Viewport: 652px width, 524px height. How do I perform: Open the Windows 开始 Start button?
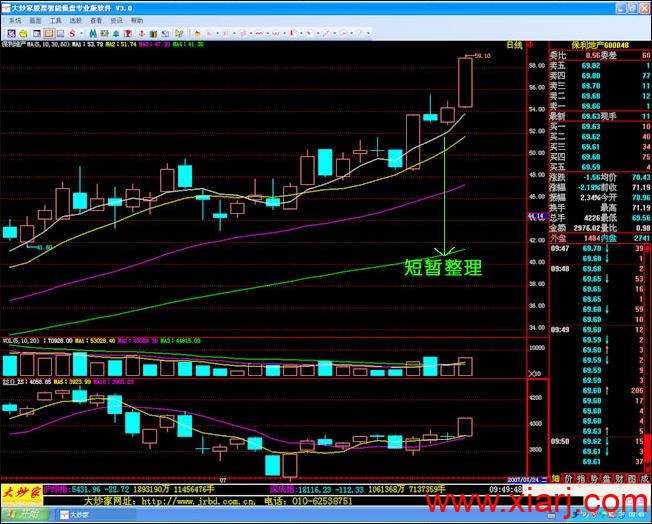coord(24,515)
